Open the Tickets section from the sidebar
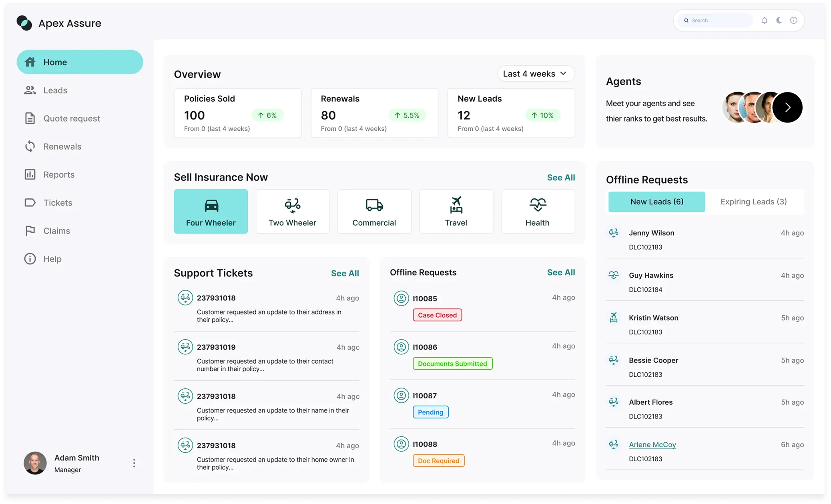Viewport: 831px width, 504px height. pyautogui.click(x=57, y=202)
